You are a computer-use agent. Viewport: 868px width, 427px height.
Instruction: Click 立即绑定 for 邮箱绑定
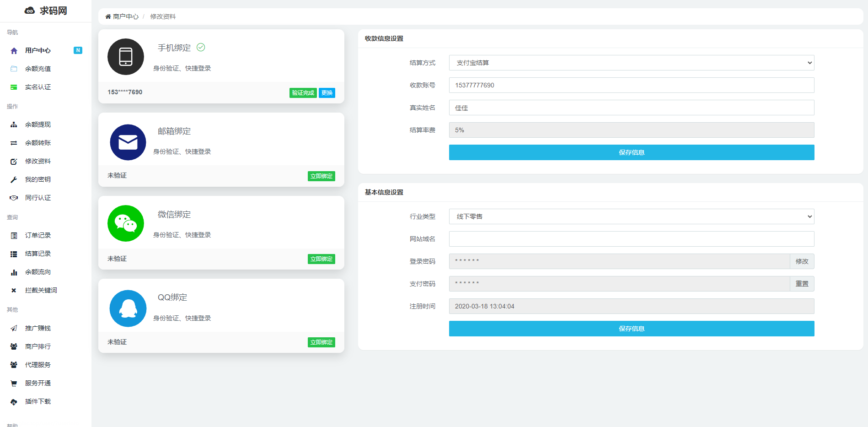coord(321,176)
